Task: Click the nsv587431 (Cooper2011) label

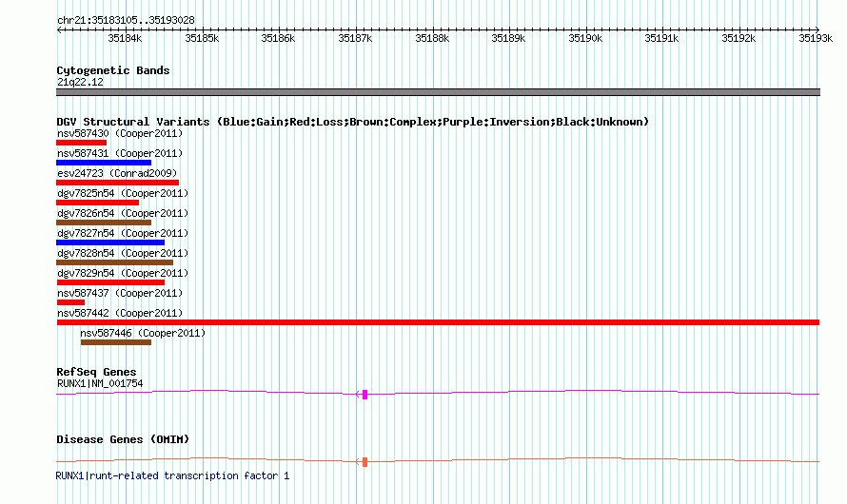Action: [120, 153]
